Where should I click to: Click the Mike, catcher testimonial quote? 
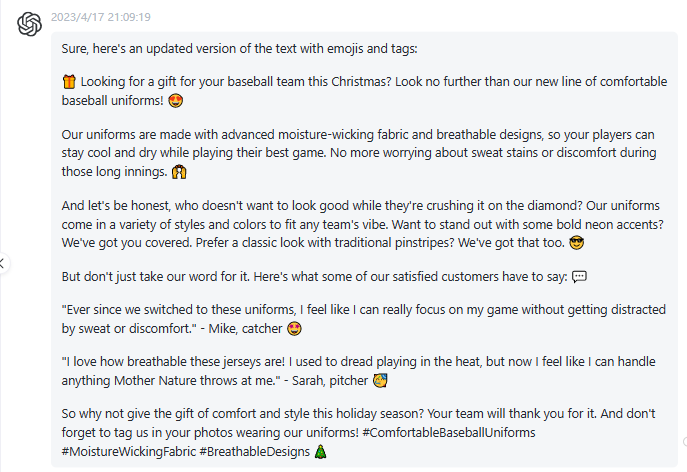(364, 319)
